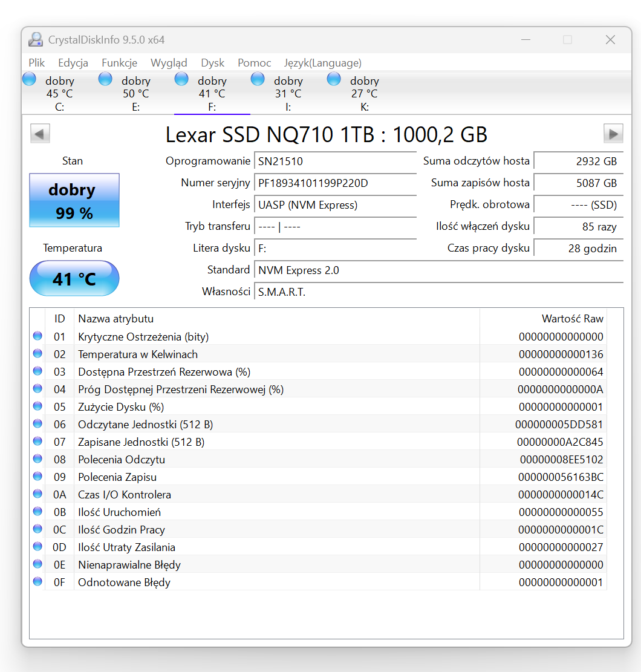Select the Zużycie Dysku (%) attribute row
Image resolution: width=641 pixels, height=672 pixels.
click(x=121, y=407)
